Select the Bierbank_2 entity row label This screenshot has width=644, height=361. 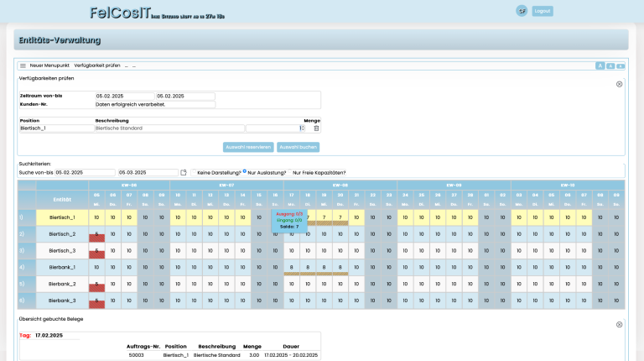click(62, 284)
